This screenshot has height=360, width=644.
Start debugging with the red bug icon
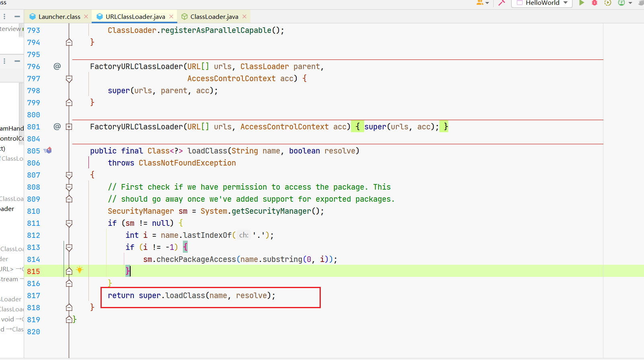[595, 2]
